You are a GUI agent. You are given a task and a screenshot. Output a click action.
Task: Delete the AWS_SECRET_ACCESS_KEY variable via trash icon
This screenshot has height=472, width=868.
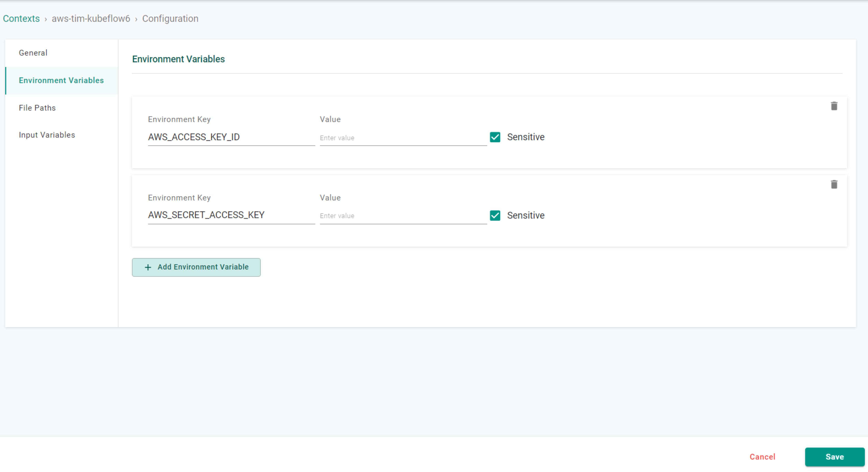[834, 184]
